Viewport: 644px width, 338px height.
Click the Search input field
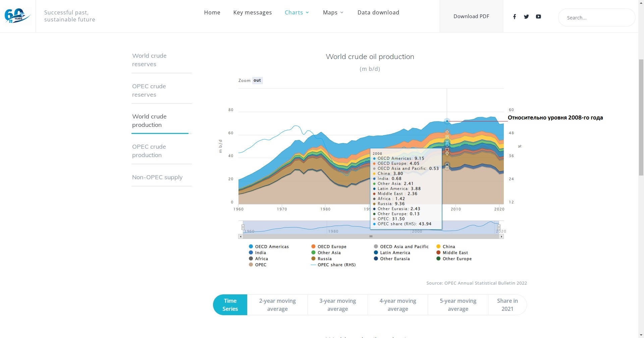596,18
